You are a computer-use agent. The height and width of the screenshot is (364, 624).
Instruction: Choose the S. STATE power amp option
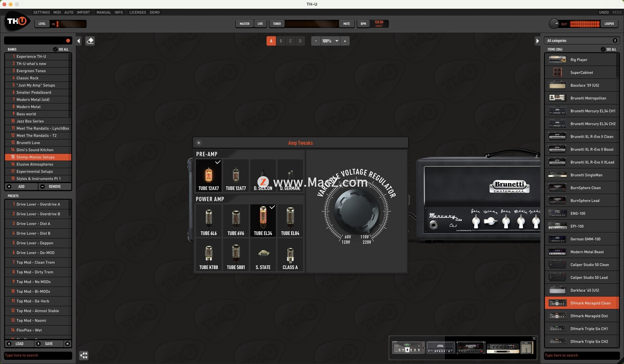263,254
